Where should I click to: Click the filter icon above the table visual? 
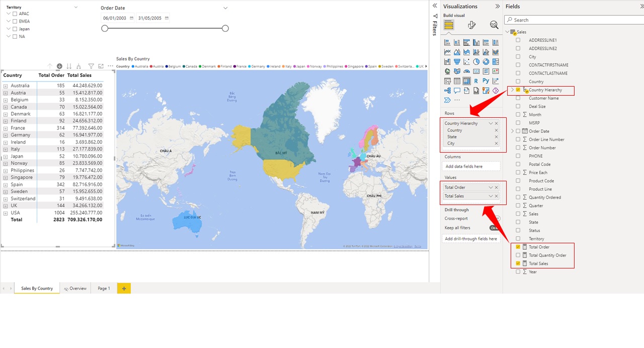click(91, 66)
